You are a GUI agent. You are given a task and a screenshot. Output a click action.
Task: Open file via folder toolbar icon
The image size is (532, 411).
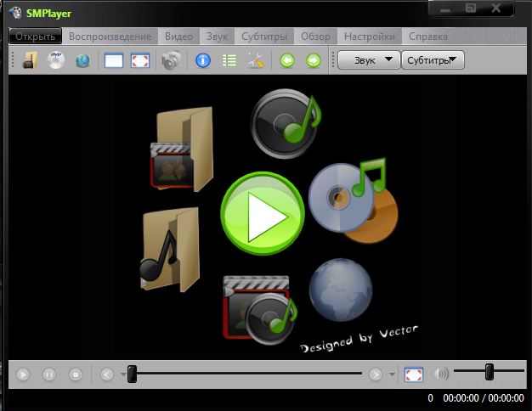click(30, 60)
